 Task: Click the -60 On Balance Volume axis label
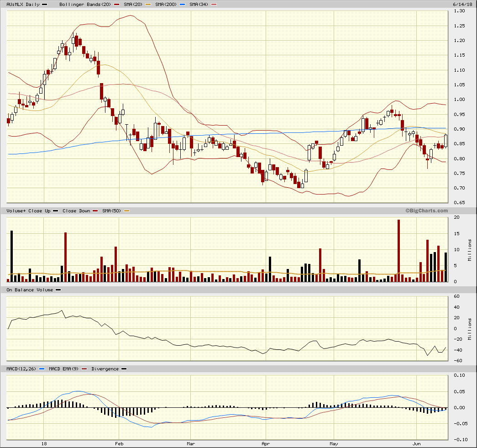[458, 361]
